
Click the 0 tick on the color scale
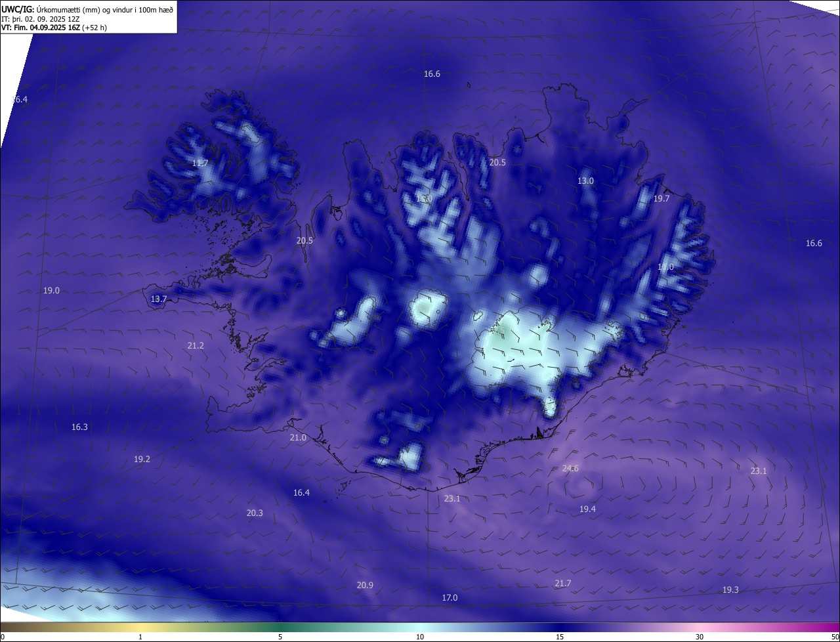[3, 637]
